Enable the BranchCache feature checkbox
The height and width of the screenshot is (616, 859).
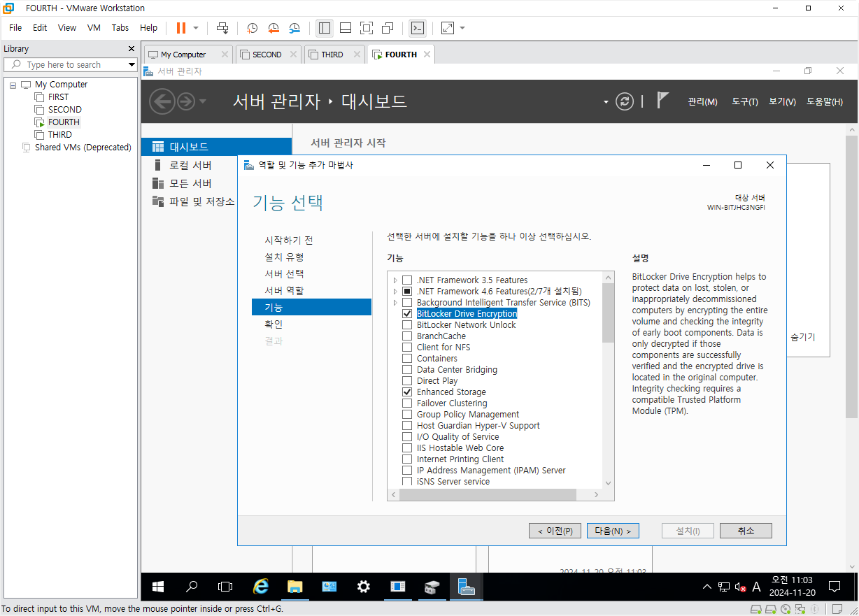coord(407,336)
